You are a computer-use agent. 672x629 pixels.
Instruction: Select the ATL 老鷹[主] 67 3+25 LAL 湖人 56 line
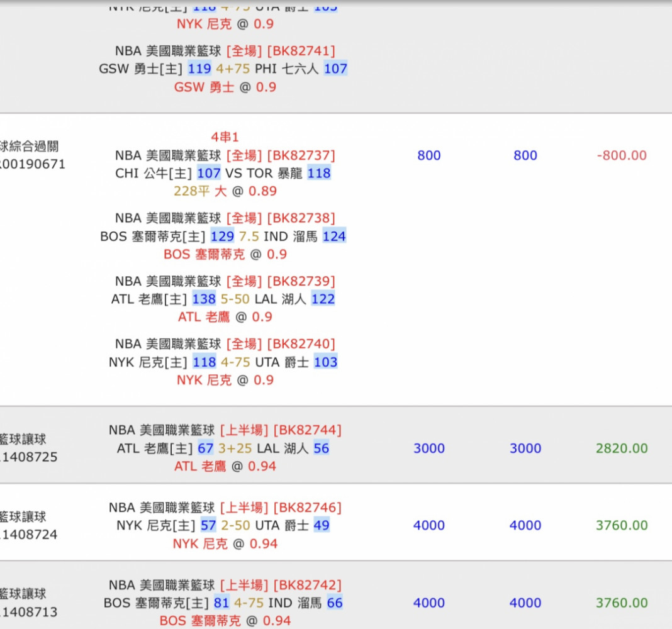(x=223, y=448)
